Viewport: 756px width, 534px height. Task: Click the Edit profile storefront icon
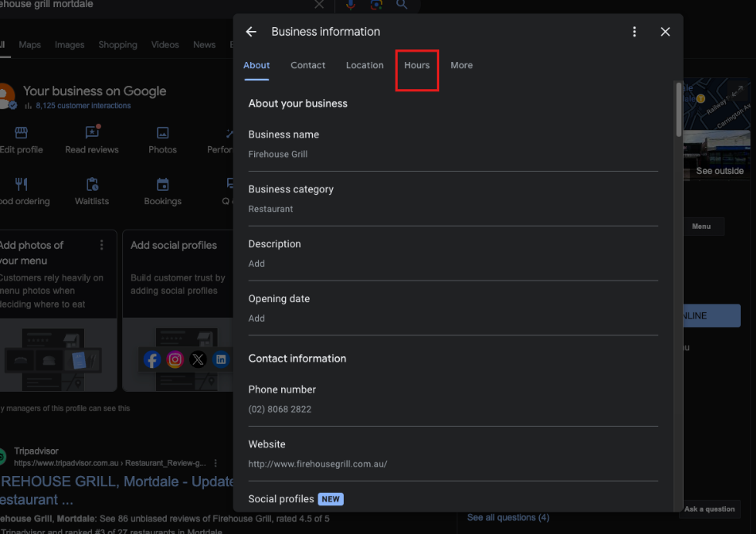coord(21,133)
